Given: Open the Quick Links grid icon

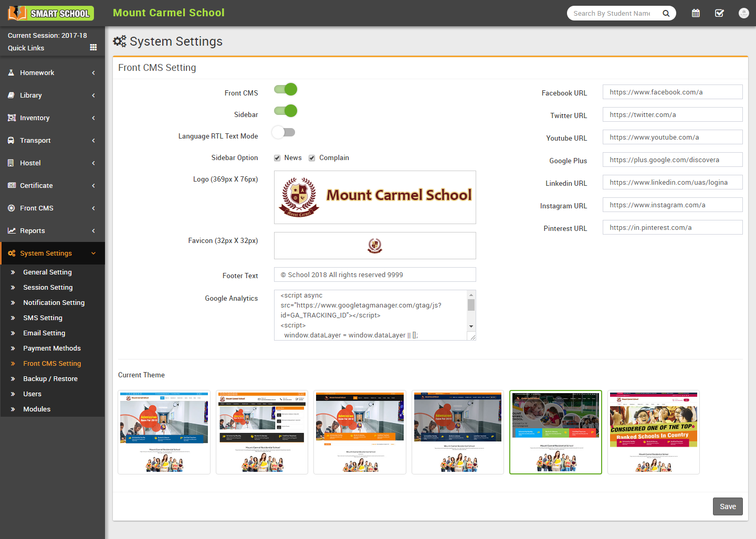Looking at the screenshot, I should tap(93, 47).
